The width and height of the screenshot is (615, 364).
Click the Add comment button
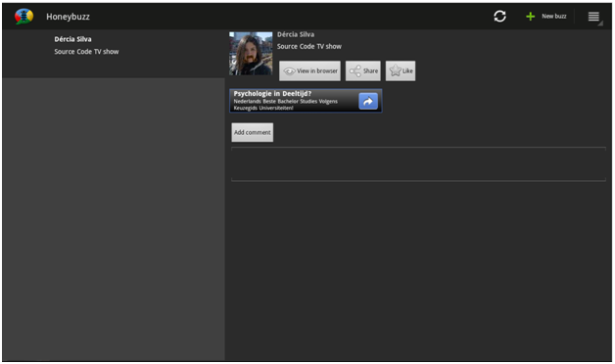[253, 132]
